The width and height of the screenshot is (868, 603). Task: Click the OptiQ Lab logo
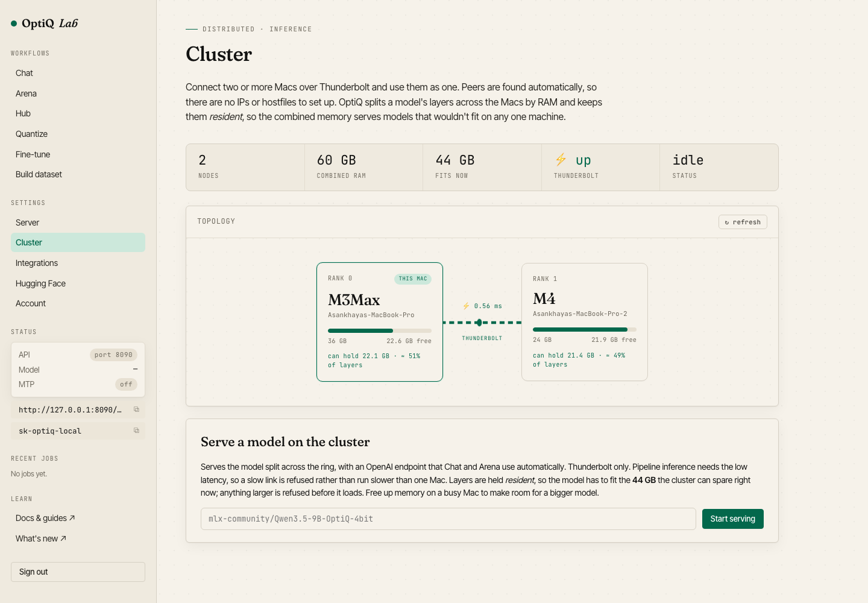45,24
